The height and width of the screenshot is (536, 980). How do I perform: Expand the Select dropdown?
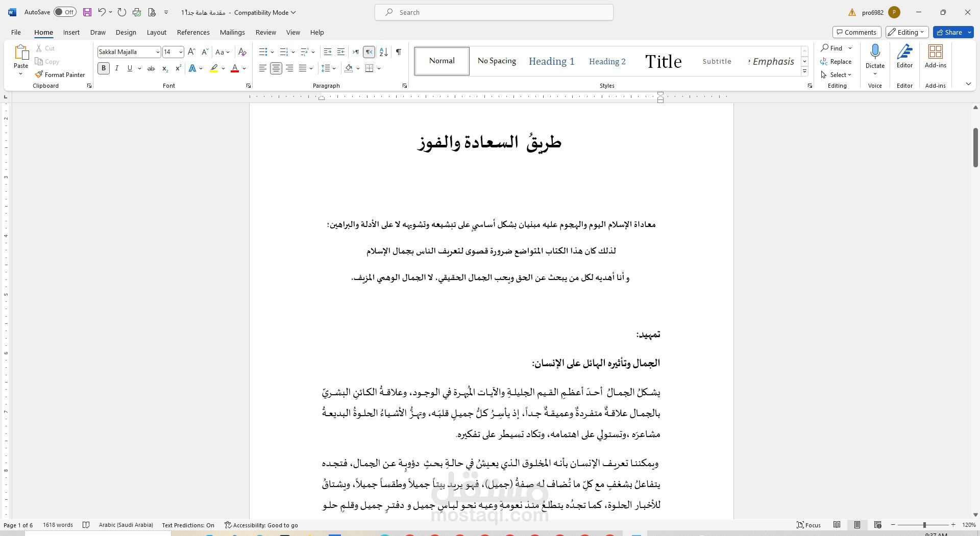point(836,74)
